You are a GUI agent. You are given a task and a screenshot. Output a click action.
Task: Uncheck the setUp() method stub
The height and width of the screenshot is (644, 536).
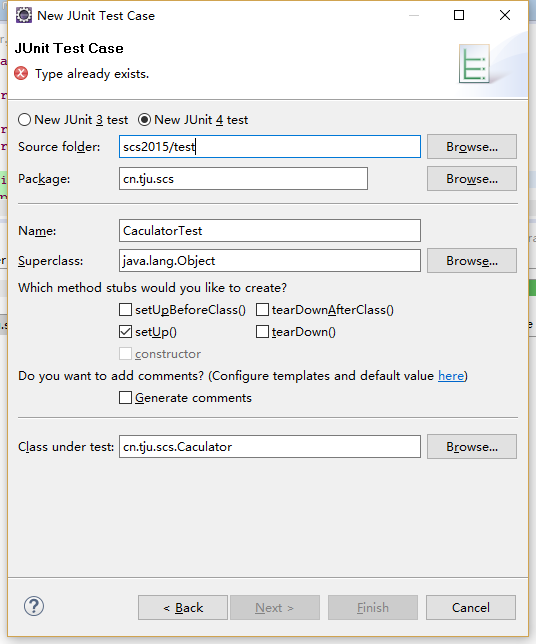tap(125, 331)
